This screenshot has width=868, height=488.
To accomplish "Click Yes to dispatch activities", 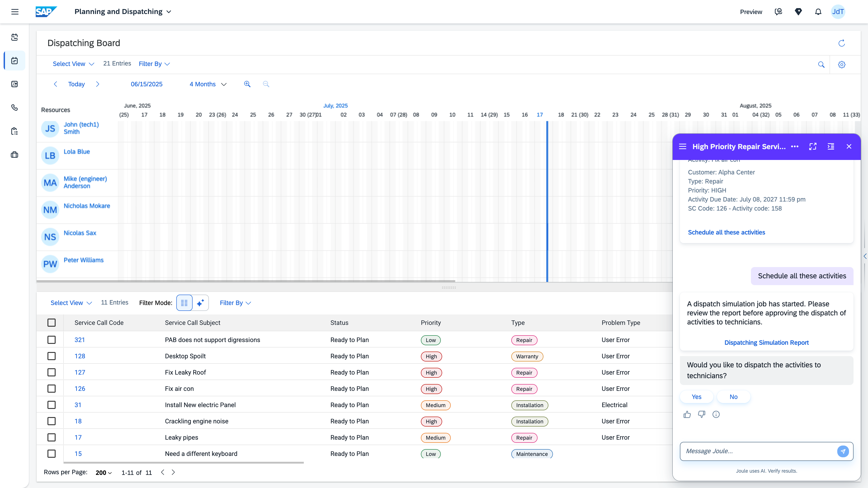I will coord(696,397).
